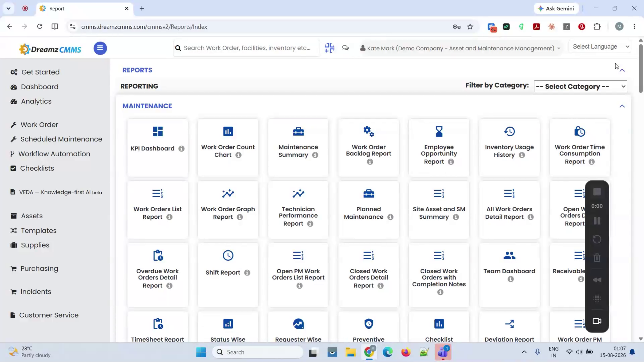Reload the current browser page

tap(40, 27)
